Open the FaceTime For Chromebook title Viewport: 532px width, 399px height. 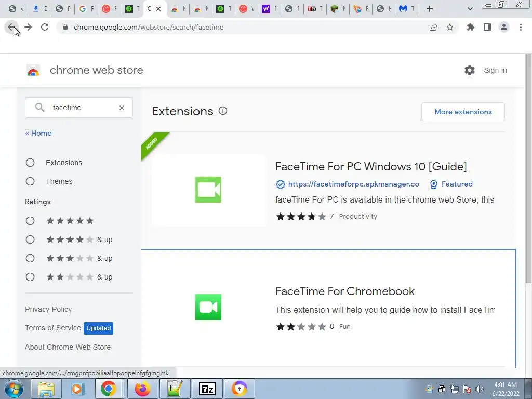coord(345,291)
